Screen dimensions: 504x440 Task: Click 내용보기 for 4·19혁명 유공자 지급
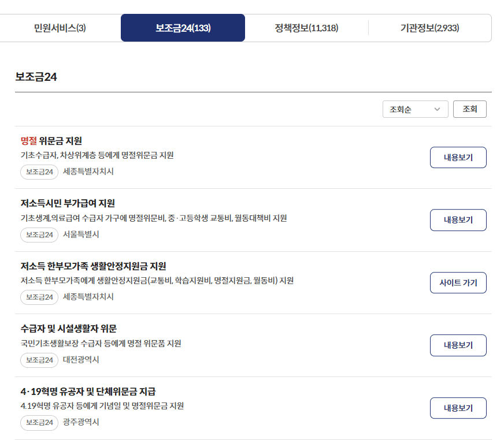(458, 408)
